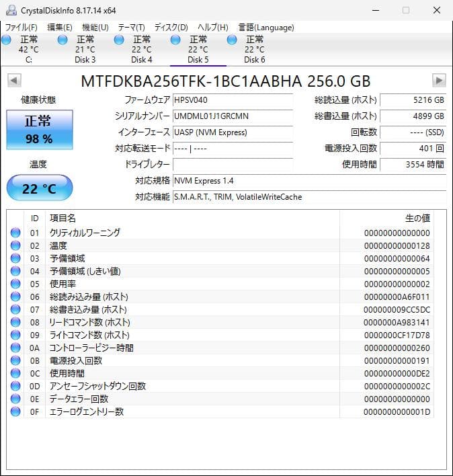The width and height of the screenshot is (453, 476).
Task: Click status orb of attribute 06 総読み込み量
Action: pyautogui.click(x=15, y=296)
